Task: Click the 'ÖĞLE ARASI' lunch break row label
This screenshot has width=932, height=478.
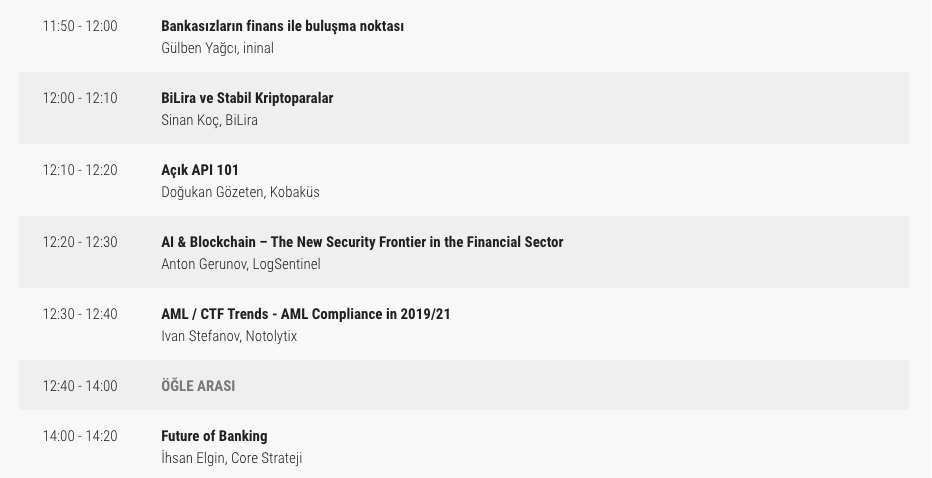Action: tap(198, 386)
